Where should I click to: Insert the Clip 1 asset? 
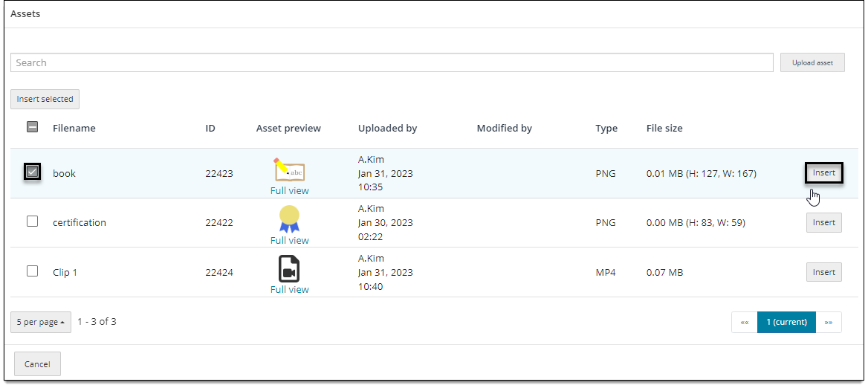point(823,272)
